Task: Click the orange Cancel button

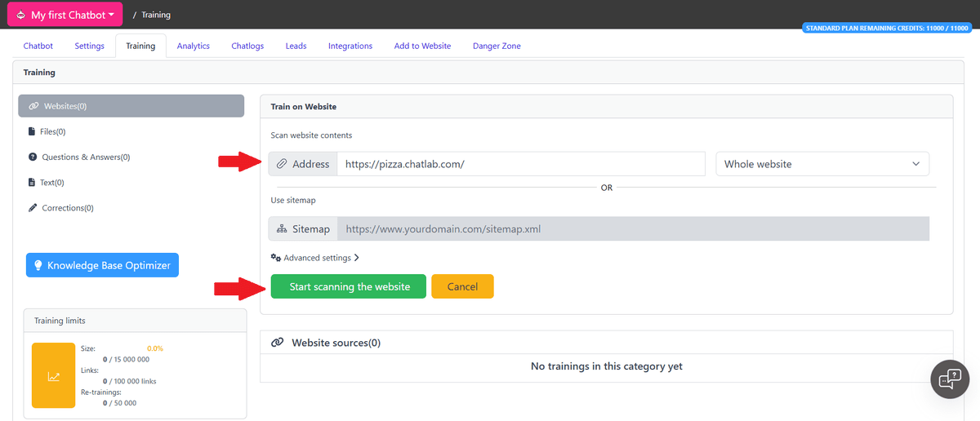Action: [x=462, y=286]
